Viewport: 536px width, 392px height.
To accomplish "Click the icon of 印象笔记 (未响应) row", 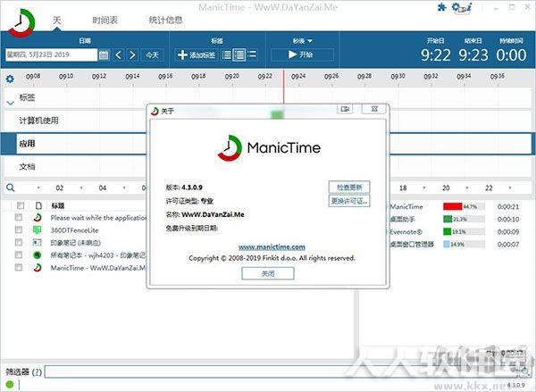I will point(37,242).
